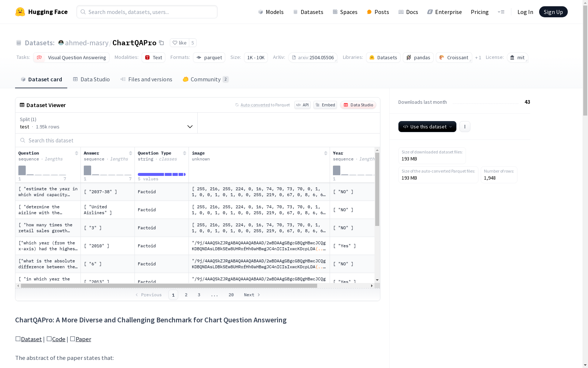Open the arxiv:2504.05506 tag
This screenshot has width=588, height=368.
pyautogui.click(x=313, y=57)
